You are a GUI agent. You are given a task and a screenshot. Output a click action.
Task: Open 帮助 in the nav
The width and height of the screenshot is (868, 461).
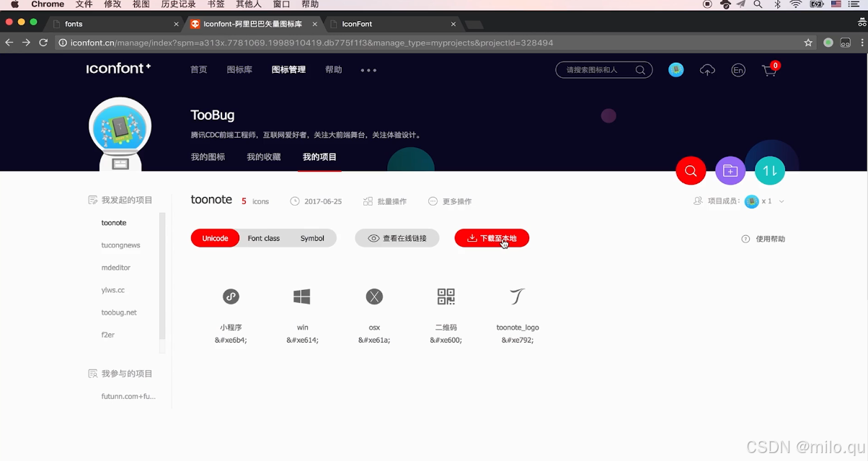333,70
